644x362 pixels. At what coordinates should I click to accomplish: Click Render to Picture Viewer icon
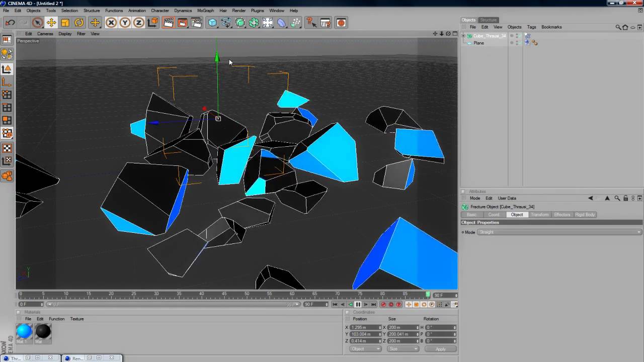pyautogui.click(x=183, y=23)
